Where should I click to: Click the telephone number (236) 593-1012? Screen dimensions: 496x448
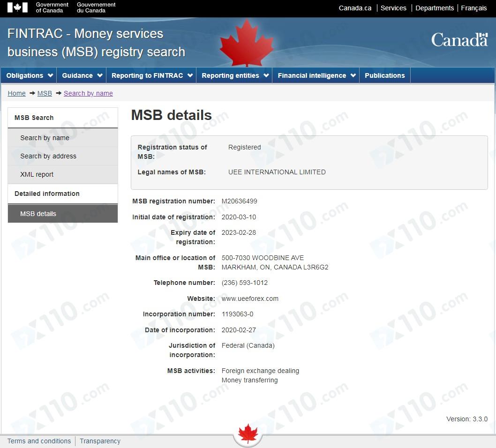(x=245, y=283)
